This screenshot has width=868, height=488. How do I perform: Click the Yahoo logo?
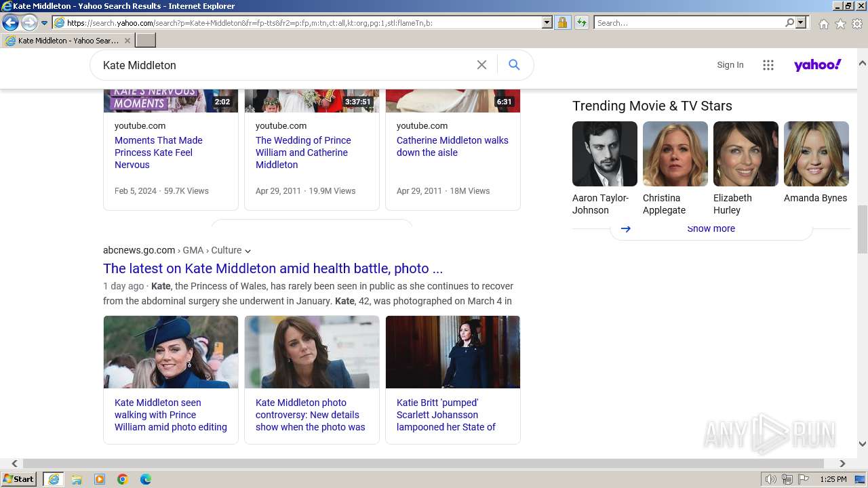click(x=818, y=65)
